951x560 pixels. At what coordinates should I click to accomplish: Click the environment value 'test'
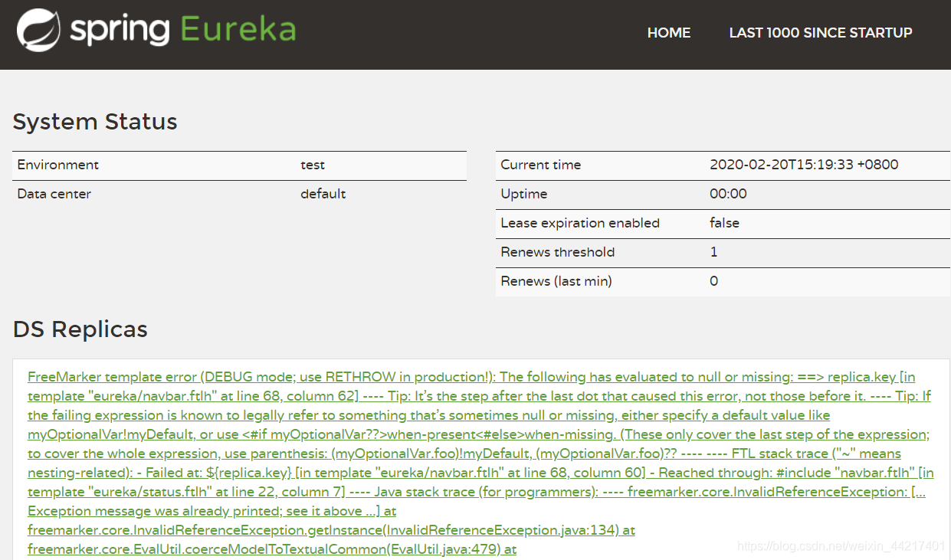[313, 165]
